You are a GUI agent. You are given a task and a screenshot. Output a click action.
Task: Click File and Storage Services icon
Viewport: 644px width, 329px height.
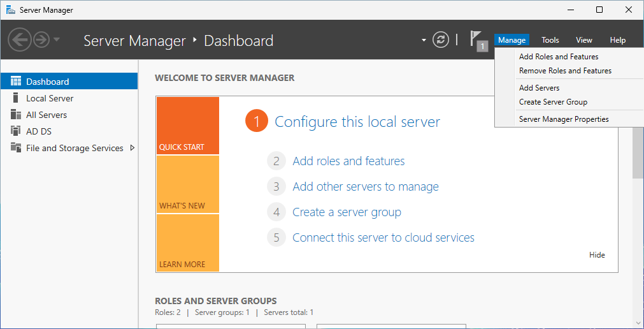click(x=16, y=147)
